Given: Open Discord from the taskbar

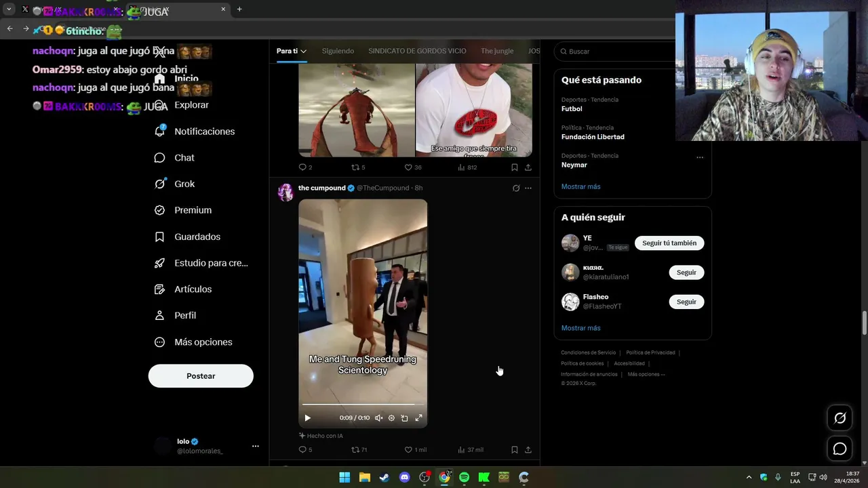Looking at the screenshot, I should click(x=405, y=477).
